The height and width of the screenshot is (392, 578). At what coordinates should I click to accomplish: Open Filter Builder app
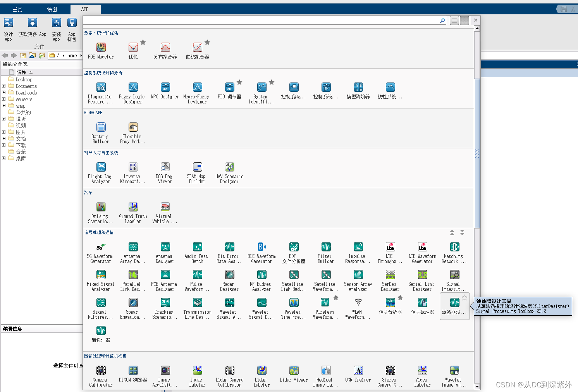click(x=326, y=253)
